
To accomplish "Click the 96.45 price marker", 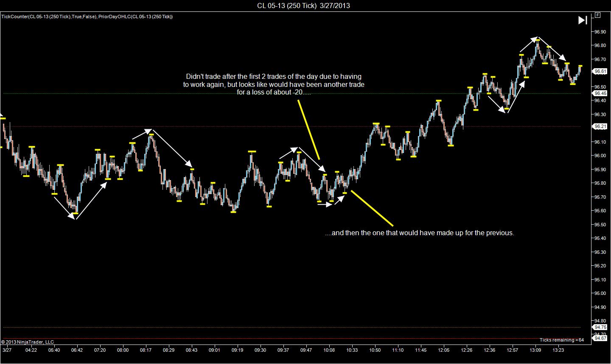I will point(600,93).
